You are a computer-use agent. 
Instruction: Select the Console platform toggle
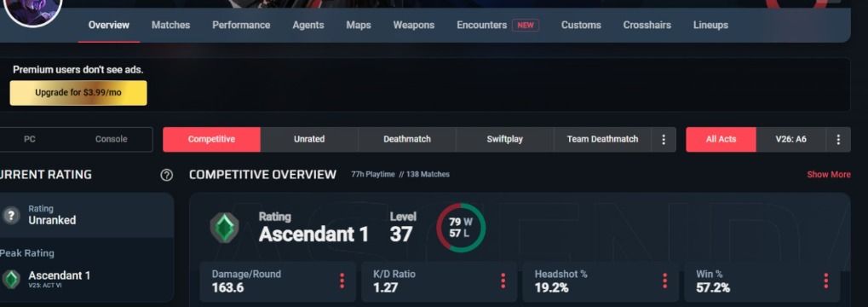click(112, 139)
